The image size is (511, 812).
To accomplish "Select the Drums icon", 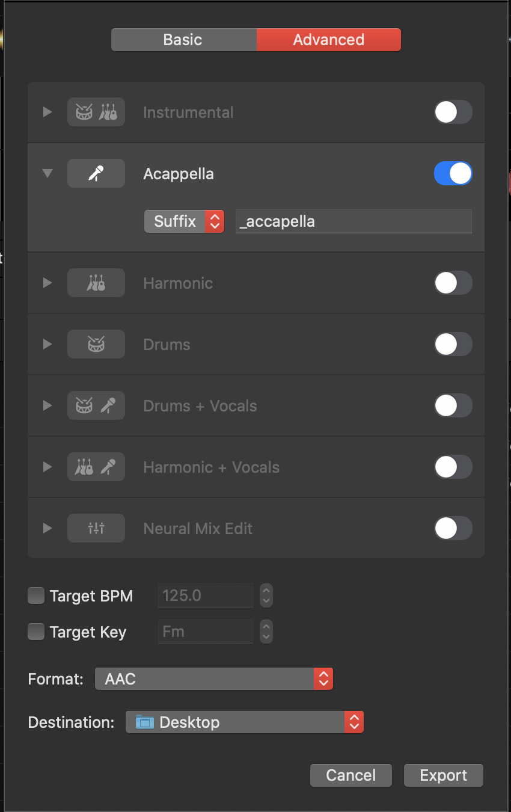I will click(x=96, y=344).
